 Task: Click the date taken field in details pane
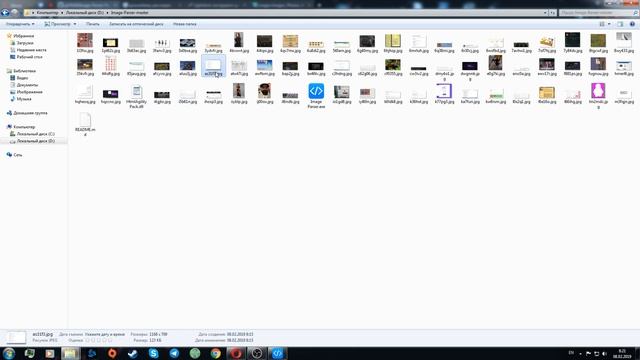click(x=105, y=334)
